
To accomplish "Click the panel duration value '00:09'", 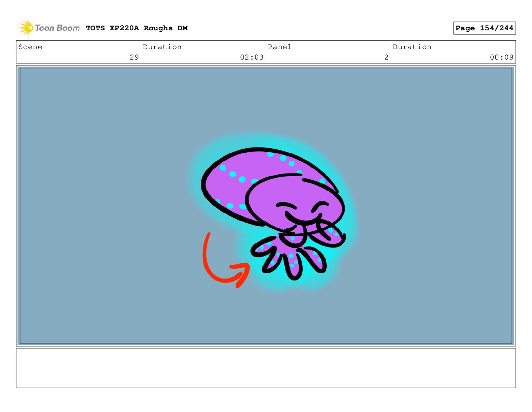I will tap(501, 57).
